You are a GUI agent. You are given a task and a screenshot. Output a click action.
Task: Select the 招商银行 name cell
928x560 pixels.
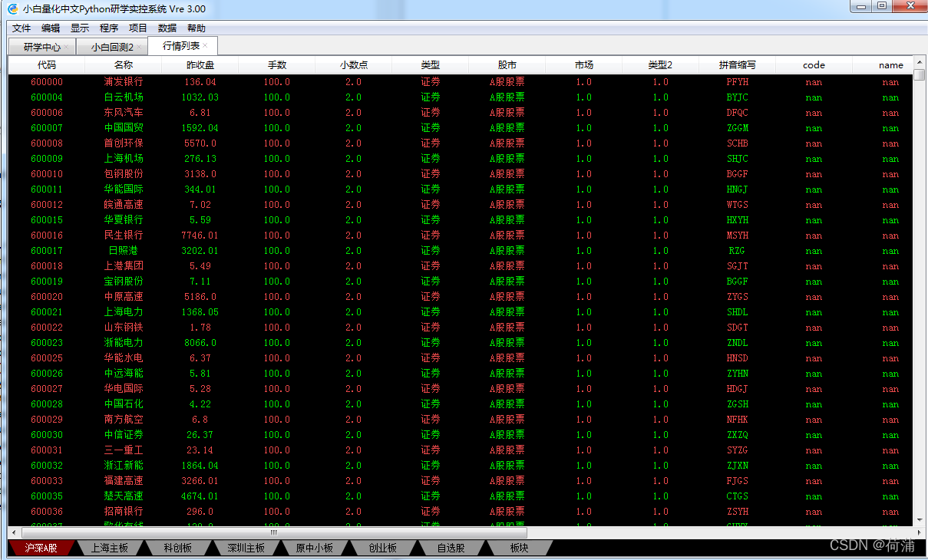(124, 512)
